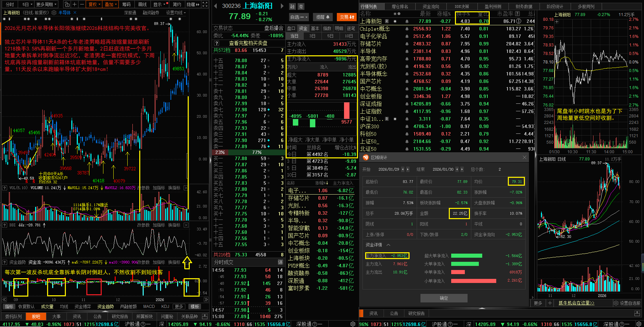Switch to the 研究报告 tab under the chart

coord(120,316)
